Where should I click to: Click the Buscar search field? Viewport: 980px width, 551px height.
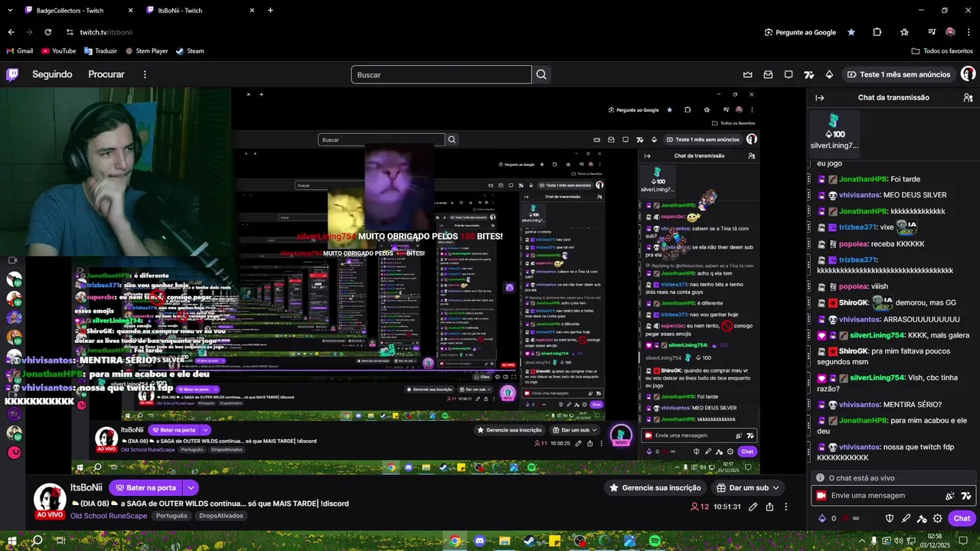pos(441,74)
